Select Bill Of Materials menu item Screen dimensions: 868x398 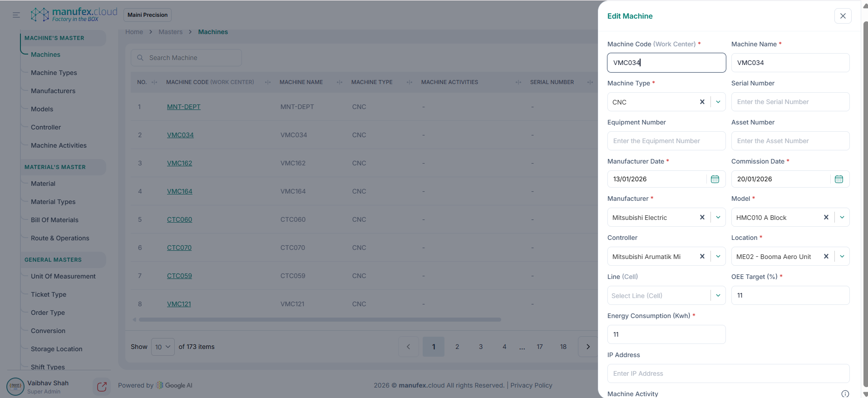(x=54, y=220)
